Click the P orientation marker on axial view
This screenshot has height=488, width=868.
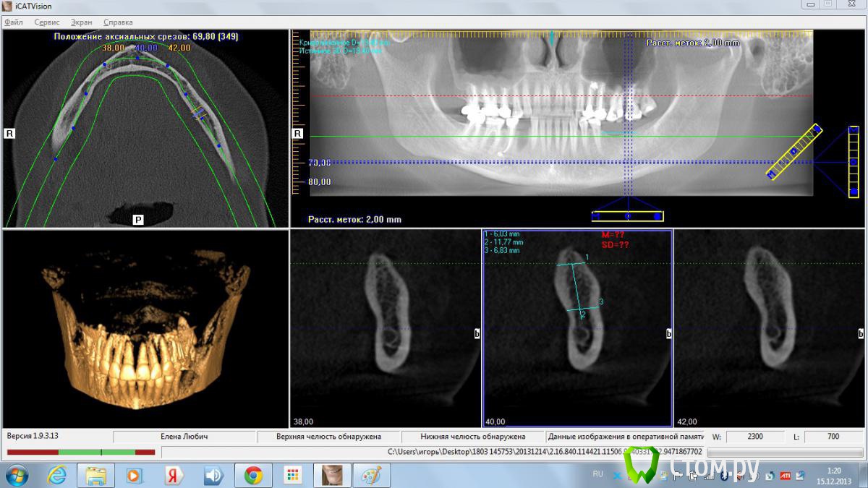pyautogui.click(x=137, y=218)
